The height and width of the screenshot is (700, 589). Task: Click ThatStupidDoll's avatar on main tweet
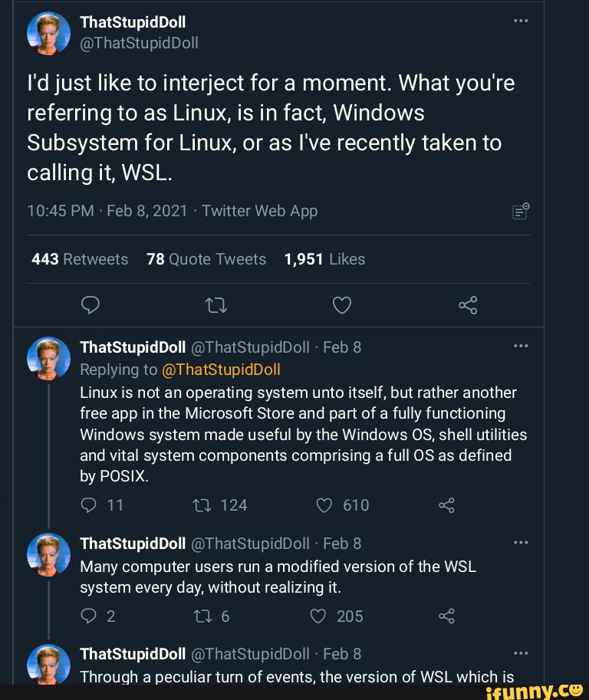tap(48, 33)
